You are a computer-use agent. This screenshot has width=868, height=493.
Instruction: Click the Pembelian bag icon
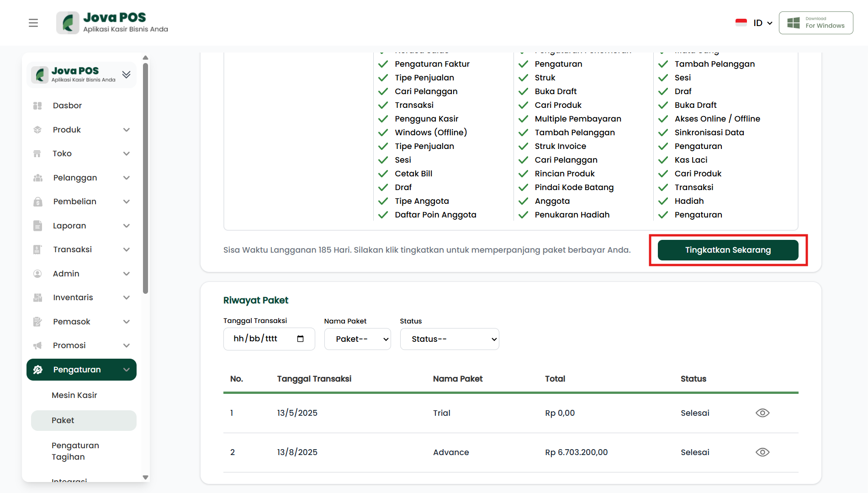(37, 201)
